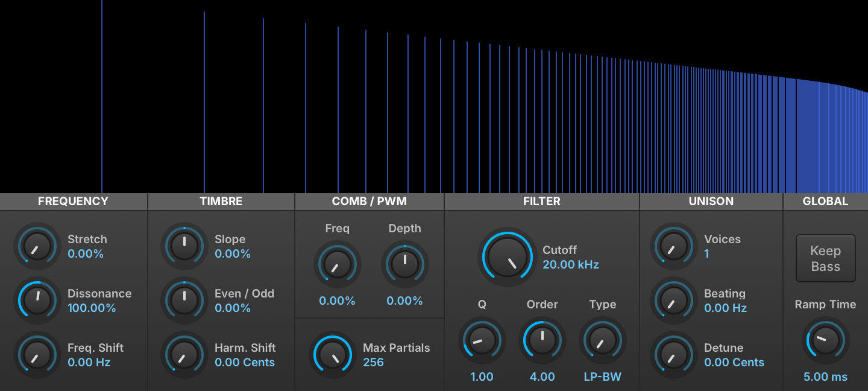The height and width of the screenshot is (391, 868).
Task: Click the FILTER section header
Action: (x=542, y=202)
